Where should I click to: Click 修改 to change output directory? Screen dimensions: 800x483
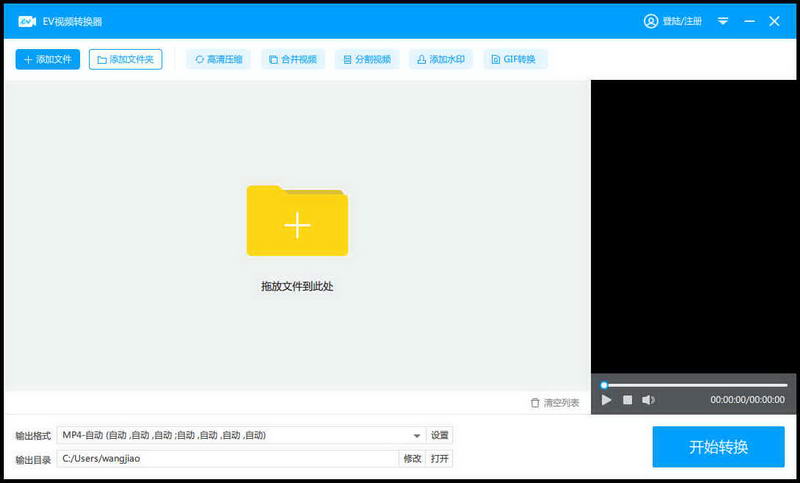click(x=412, y=459)
